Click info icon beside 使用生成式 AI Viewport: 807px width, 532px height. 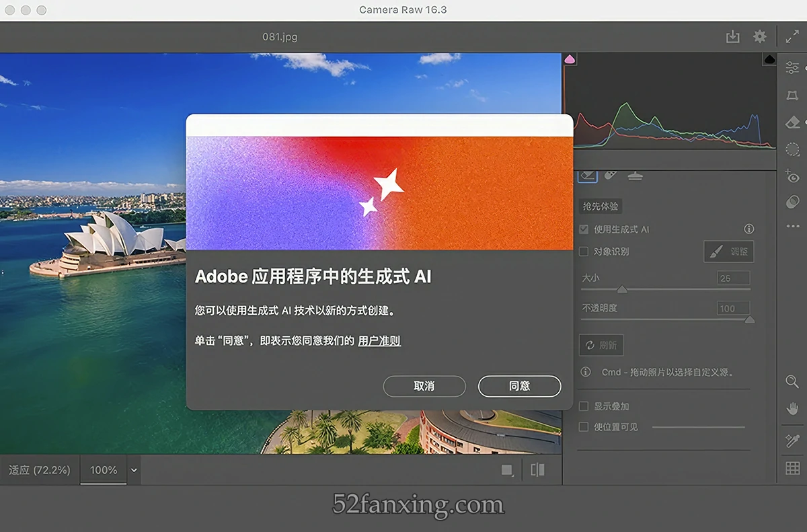(749, 229)
